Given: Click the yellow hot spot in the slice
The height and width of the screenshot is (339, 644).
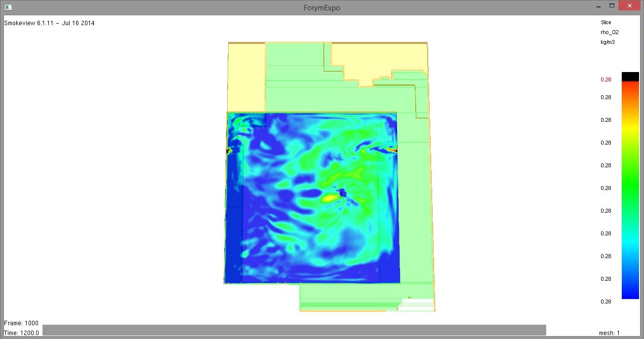Looking at the screenshot, I should (330, 198).
